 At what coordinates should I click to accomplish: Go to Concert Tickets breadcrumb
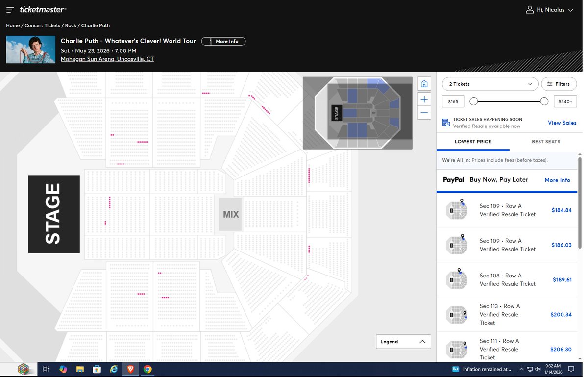click(42, 25)
